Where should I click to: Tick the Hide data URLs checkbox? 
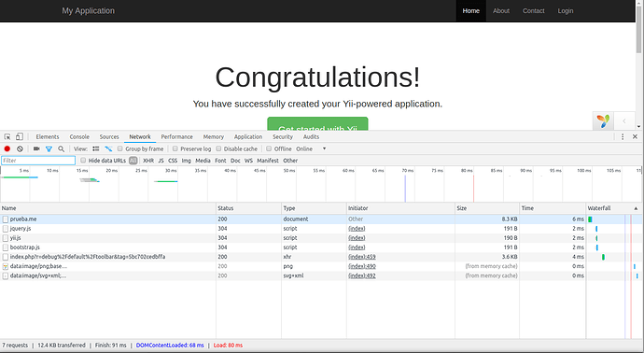[83, 161]
